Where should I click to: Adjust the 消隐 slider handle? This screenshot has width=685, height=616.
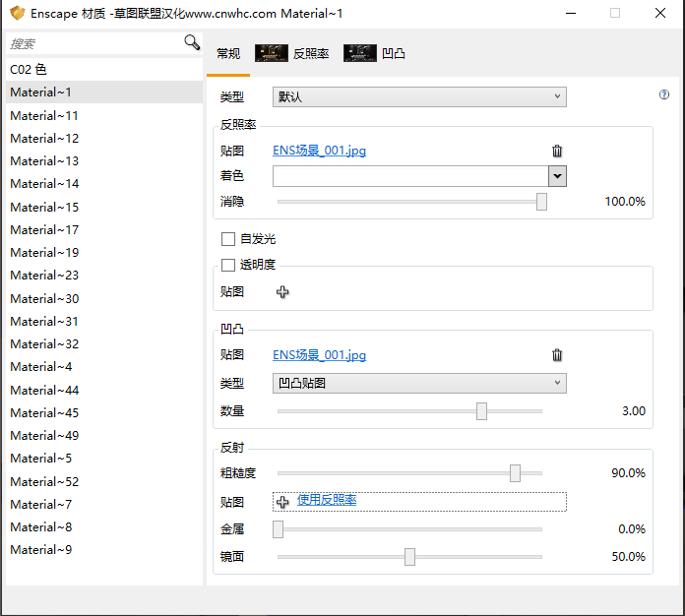pyautogui.click(x=541, y=202)
